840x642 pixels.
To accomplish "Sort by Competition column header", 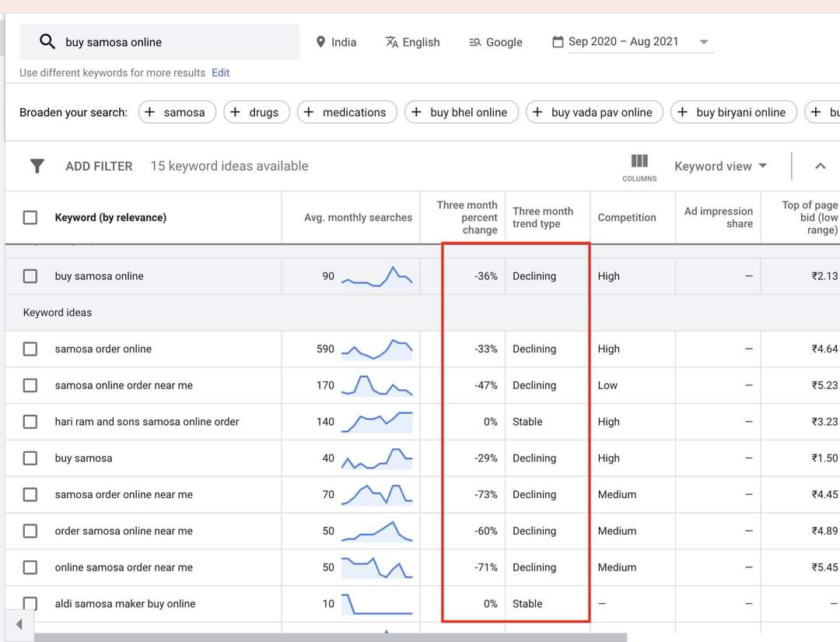I will pyautogui.click(x=627, y=218).
